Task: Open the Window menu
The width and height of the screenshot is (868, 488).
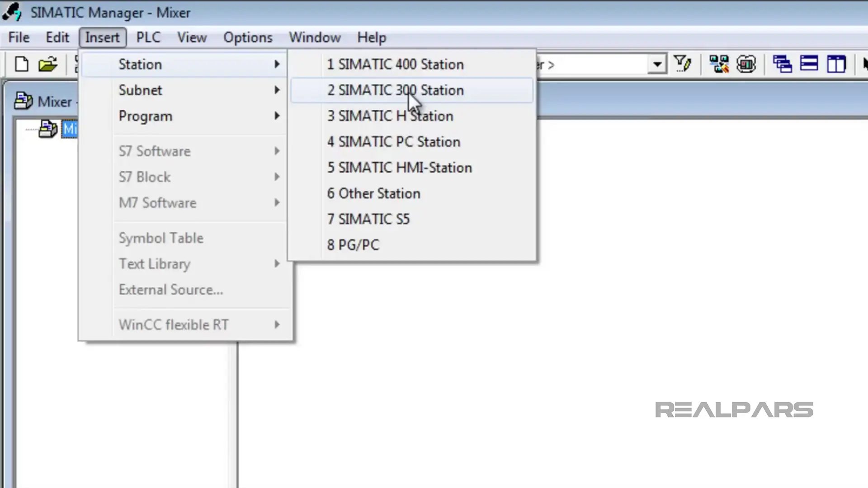Action: pyautogui.click(x=315, y=37)
